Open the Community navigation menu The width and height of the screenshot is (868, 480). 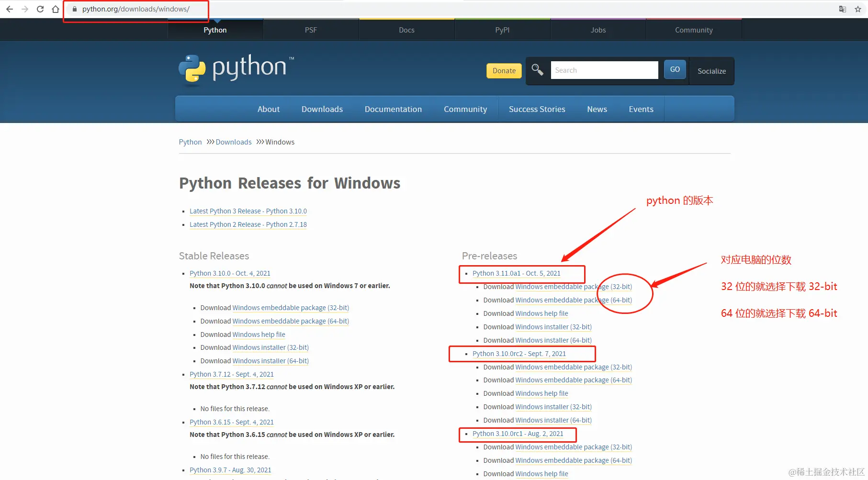465,109
